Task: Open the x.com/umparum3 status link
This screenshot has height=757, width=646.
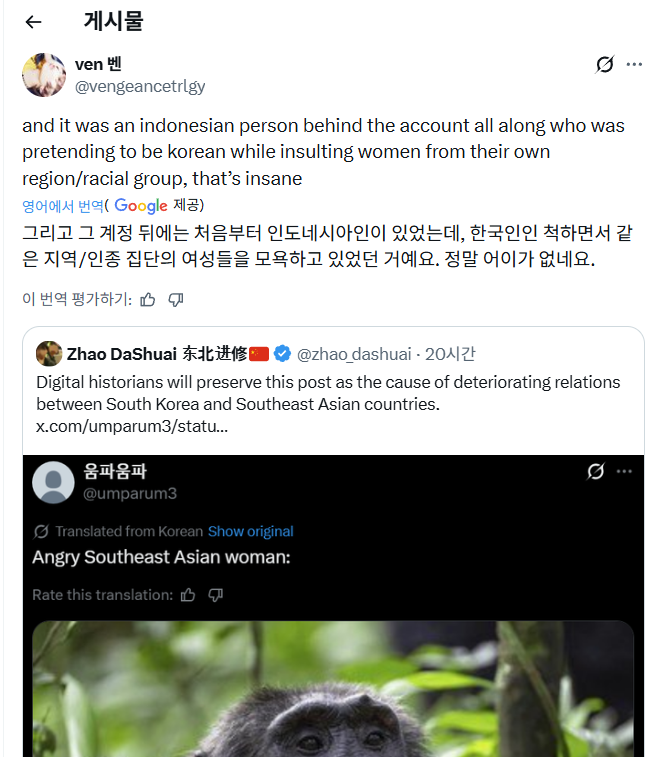Action: 132,426
